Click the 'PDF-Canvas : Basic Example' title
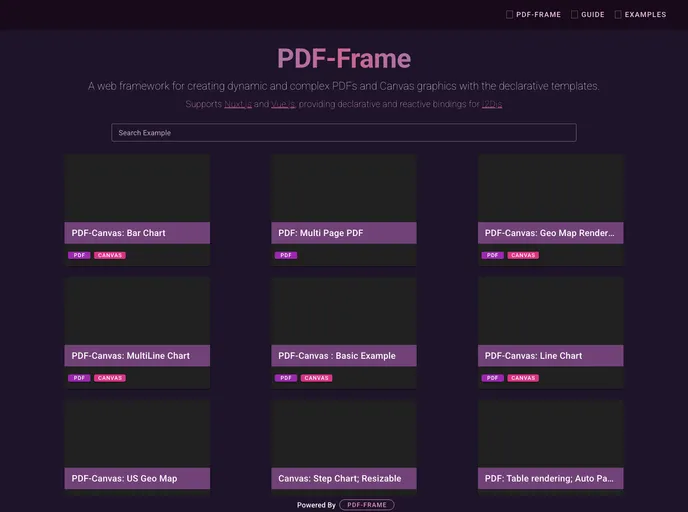The width and height of the screenshot is (688, 512). tap(337, 356)
